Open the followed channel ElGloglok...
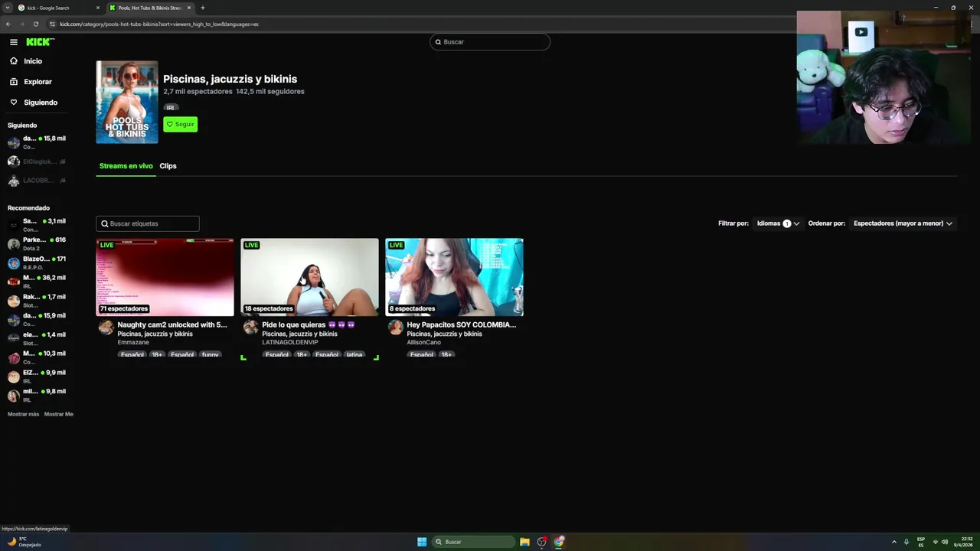The height and width of the screenshot is (551, 980). coord(37,161)
